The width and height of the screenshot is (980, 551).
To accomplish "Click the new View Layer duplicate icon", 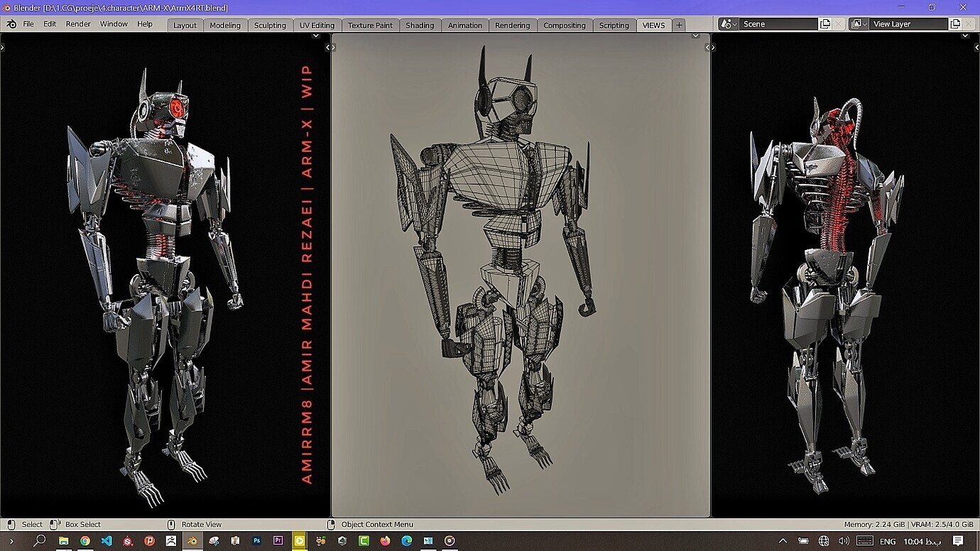I will (x=955, y=23).
